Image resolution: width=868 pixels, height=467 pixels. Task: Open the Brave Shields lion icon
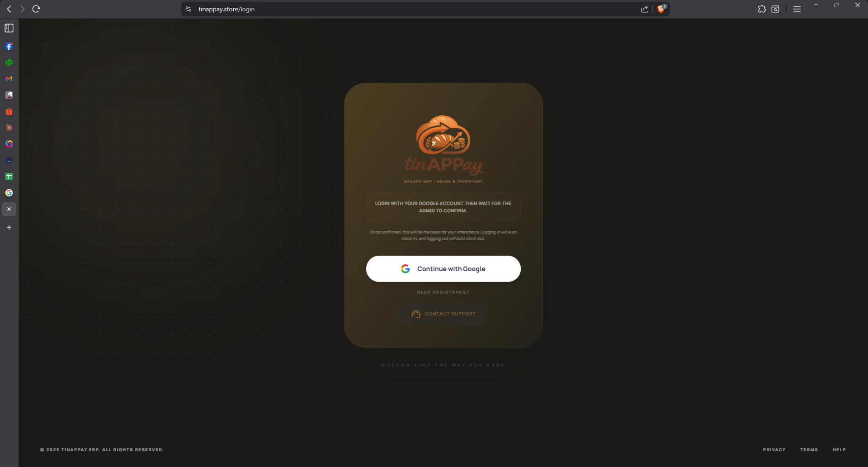[x=661, y=9]
